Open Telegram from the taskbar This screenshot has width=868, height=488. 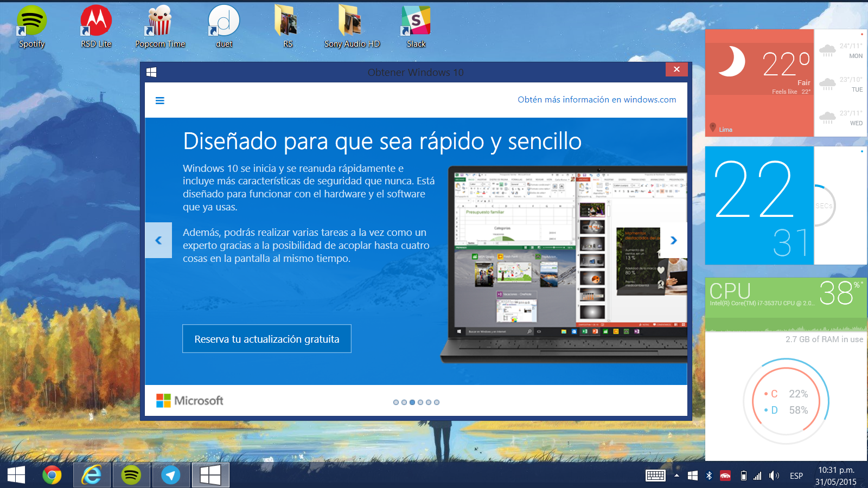click(171, 475)
